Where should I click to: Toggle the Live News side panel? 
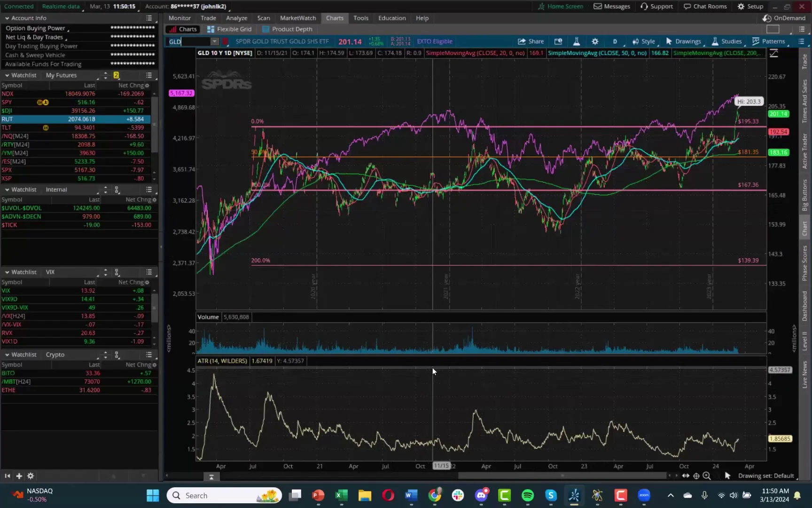pos(804,375)
